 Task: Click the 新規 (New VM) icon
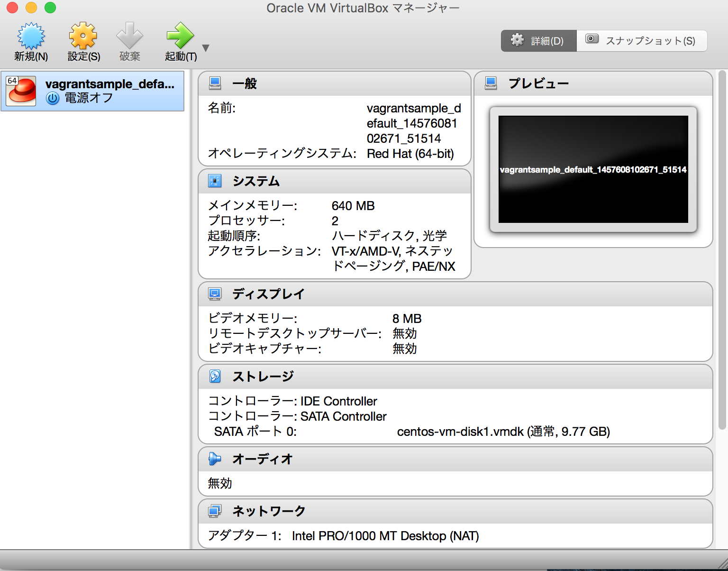click(x=30, y=36)
